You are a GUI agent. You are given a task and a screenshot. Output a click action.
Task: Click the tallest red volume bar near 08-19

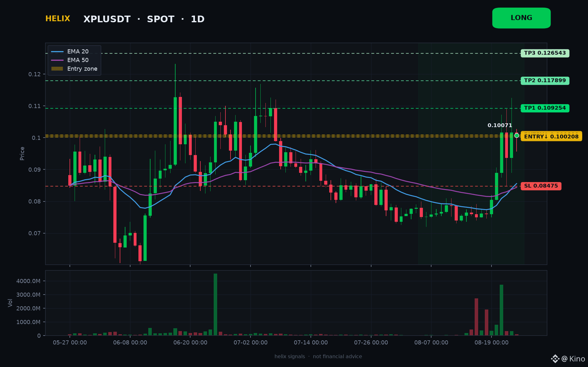(x=476, y=317)
